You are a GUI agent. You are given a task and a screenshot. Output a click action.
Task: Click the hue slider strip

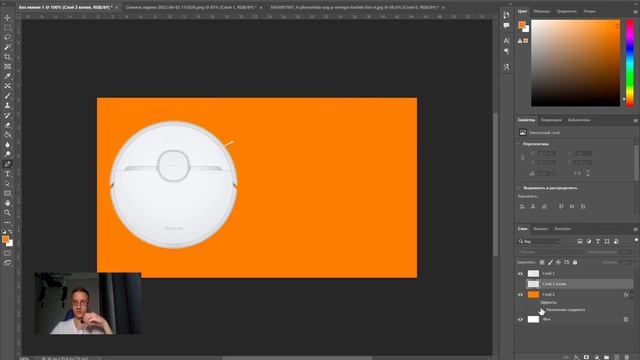tap(630, 63)
